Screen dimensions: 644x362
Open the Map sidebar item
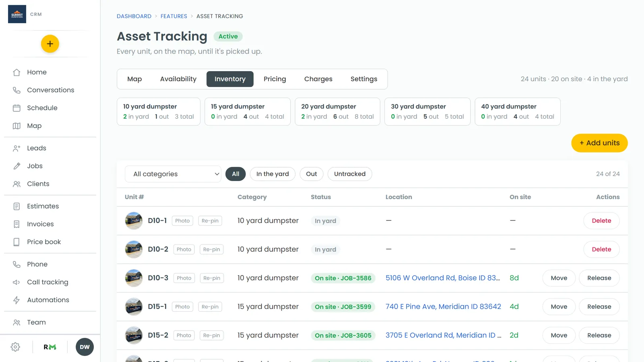(34, 126)
